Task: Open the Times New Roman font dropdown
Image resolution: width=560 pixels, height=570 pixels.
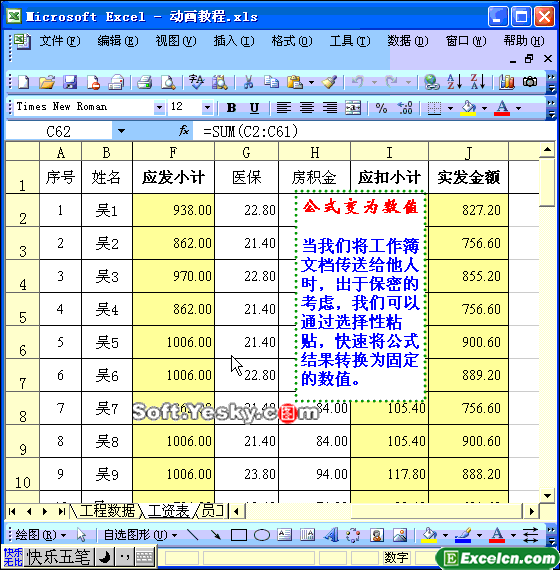Action: coord(159,108)
